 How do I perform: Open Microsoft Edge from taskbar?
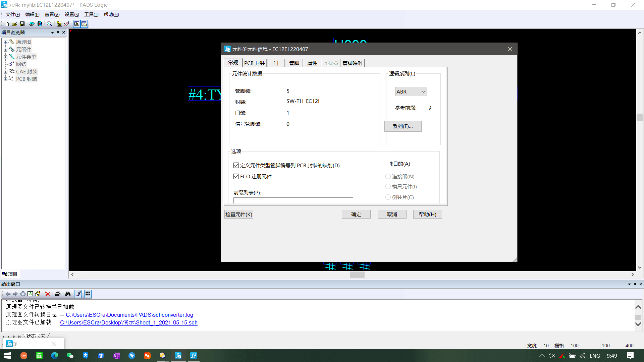pyautogui.click(x=55, y=356)
